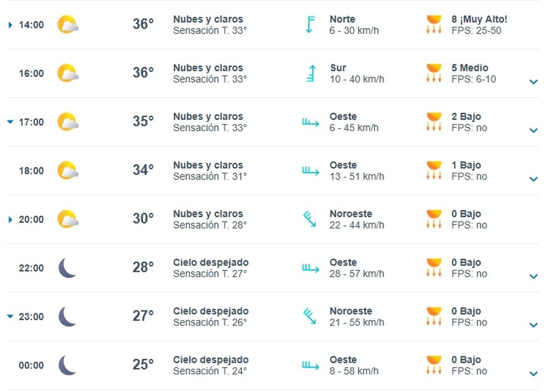Click the UV index sun icon at 16:00
Viewport: 547px width, 392px height.
433,73
